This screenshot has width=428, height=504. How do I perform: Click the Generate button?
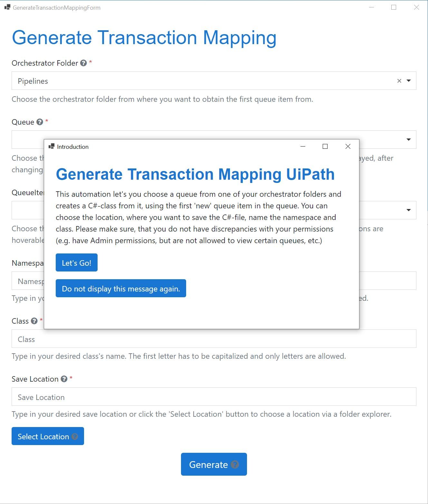(x=214, y=464)
